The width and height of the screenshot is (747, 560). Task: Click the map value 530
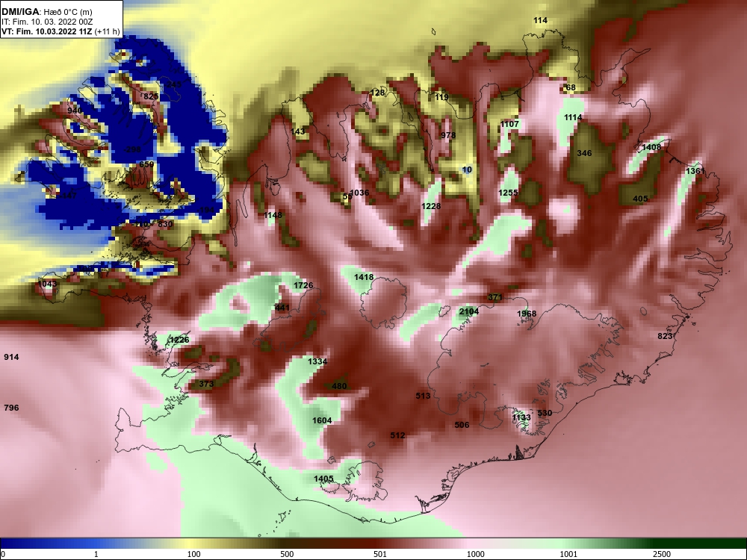(545, 414)
